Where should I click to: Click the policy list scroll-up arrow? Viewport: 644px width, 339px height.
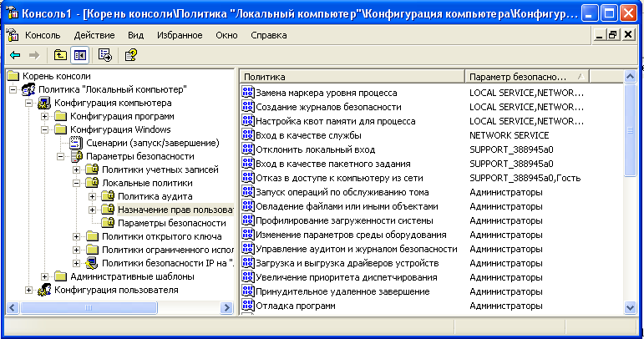click(630, 76)
